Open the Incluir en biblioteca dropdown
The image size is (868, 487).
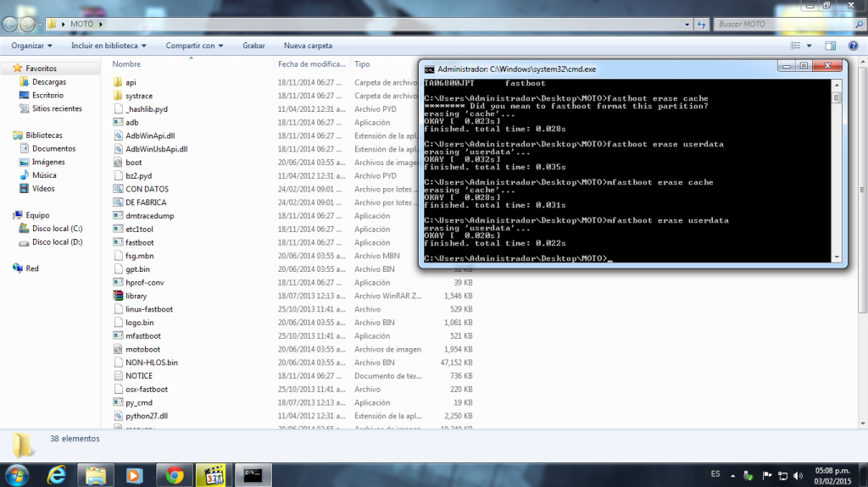(108, 46)
